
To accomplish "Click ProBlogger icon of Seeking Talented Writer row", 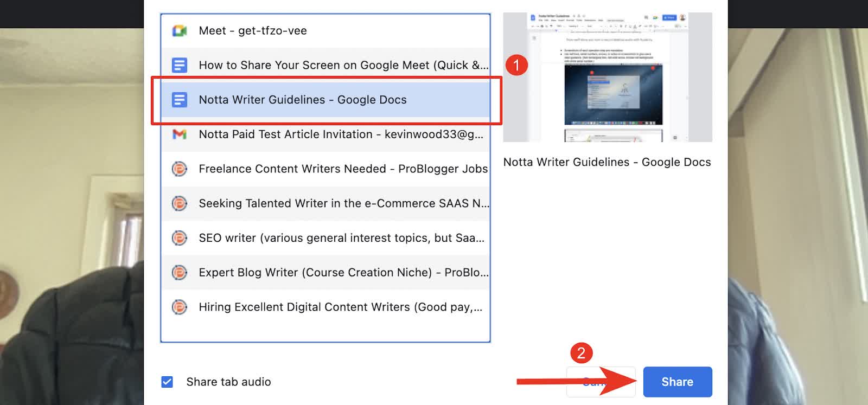I will point(179,203).
